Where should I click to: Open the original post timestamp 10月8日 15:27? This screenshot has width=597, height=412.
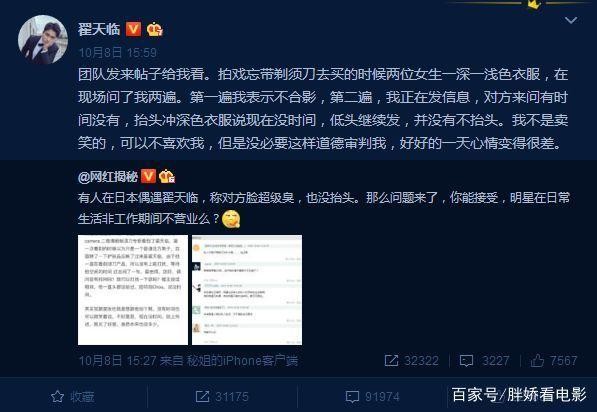117,361
